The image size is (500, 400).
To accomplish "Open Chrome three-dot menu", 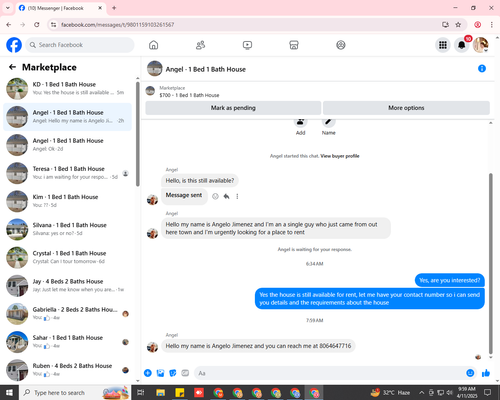I will [492, 25].
